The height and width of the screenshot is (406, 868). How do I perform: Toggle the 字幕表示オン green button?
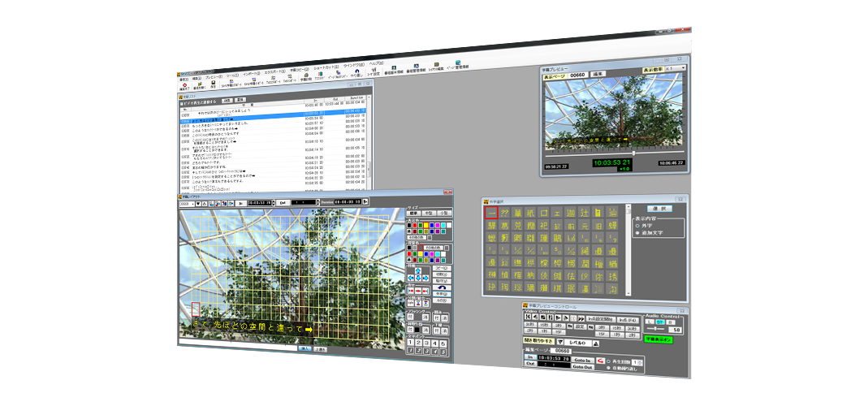click(x=659, y=339)
